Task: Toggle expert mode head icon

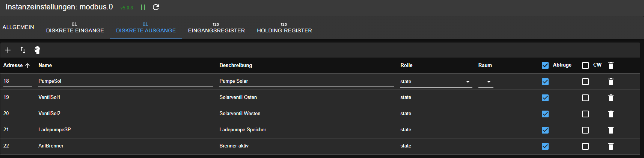Action: (x=37, y=50)
